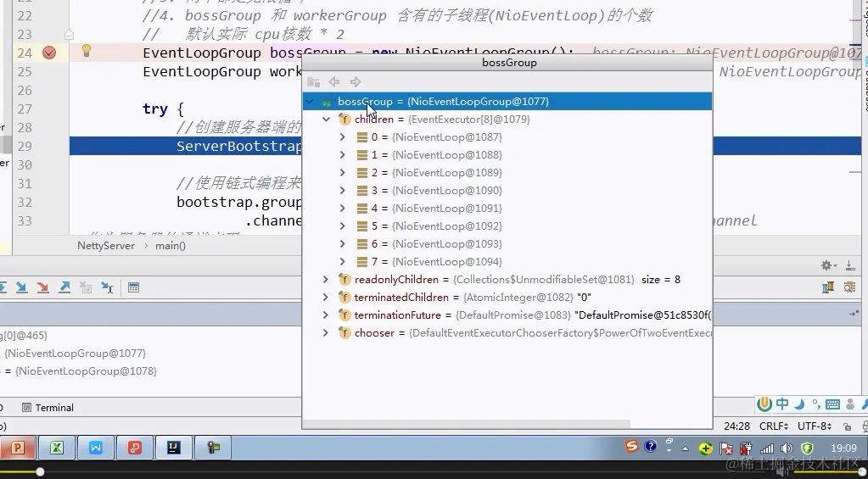Click the hide panel download-arrow icon
This screenshot has width=868, height=479.
point(850,265)
